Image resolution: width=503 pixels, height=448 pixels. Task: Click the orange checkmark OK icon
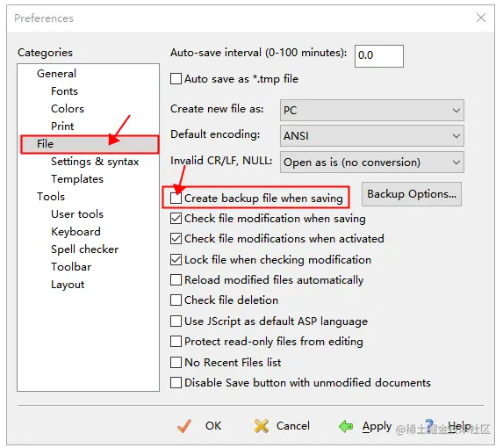pyautogui.click(x=184, y=426)
